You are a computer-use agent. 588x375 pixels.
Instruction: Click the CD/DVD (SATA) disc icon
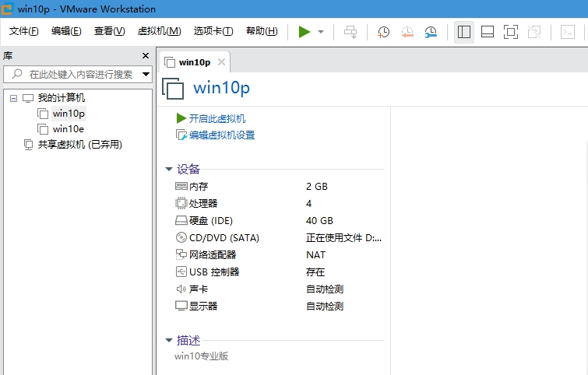(x=181, y=237)
